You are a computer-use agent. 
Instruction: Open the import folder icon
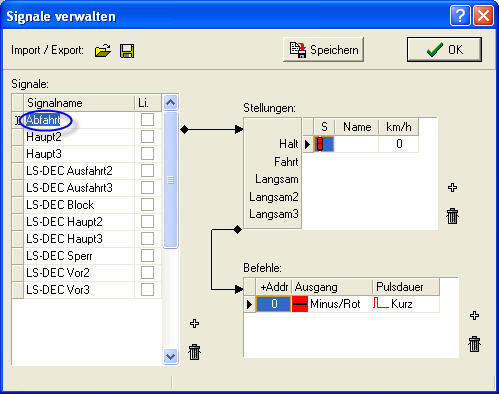click(103, 51)
